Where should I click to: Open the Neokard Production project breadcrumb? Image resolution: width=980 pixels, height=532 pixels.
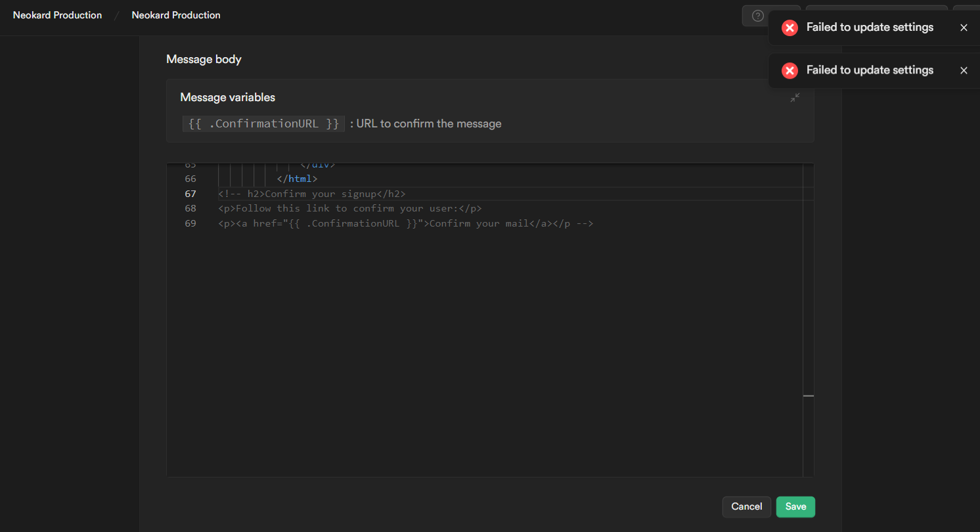pos(176,15)
